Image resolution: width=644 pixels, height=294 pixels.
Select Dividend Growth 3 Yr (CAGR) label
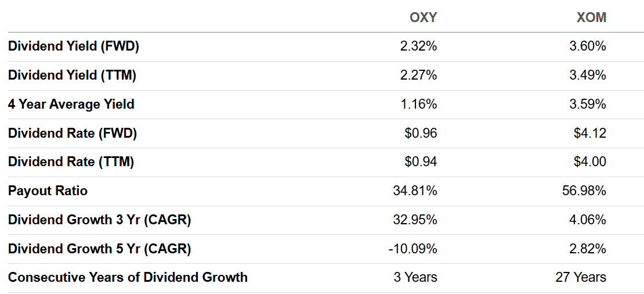coord(100,220)
